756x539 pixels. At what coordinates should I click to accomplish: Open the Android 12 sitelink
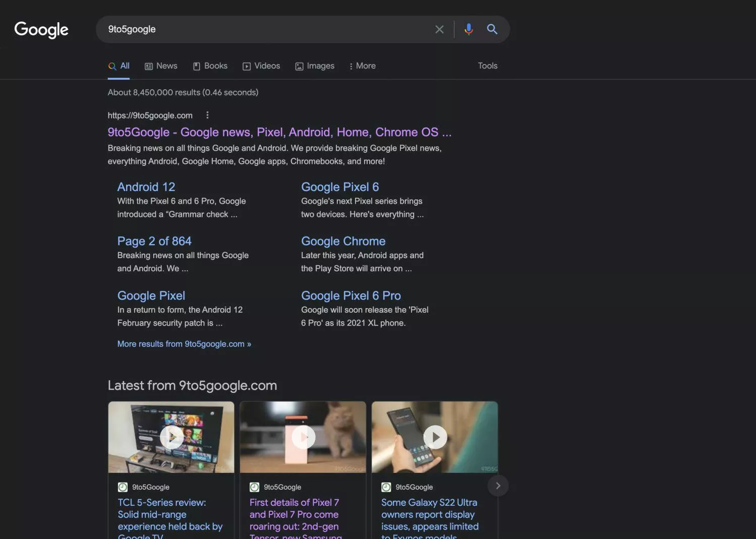pos(146,187)
